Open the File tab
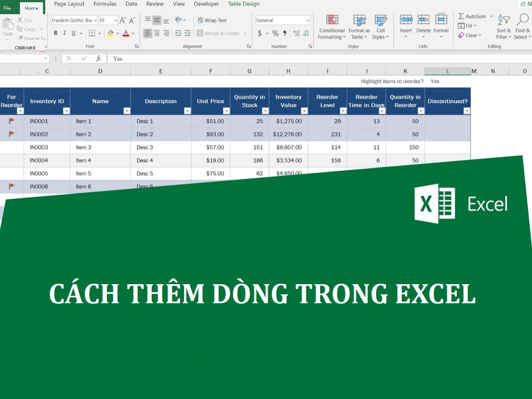Image resolution: width=532 pixels, height=399 pixels. 8,8
